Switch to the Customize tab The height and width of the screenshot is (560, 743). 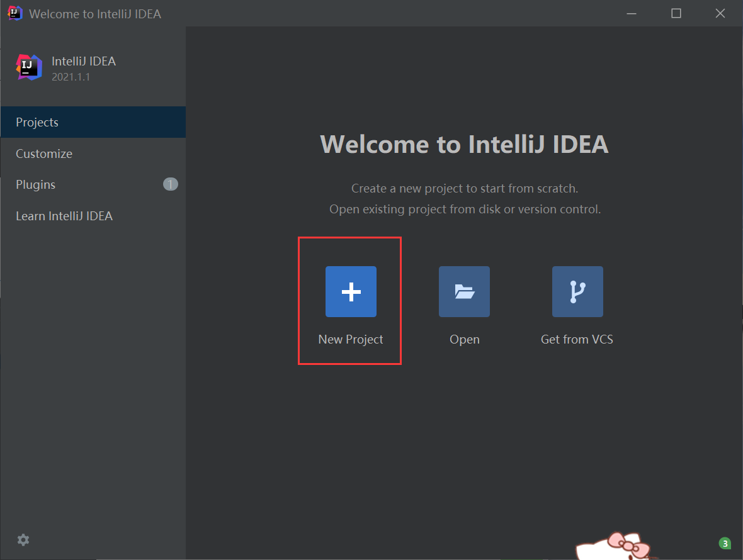click(x=93, y=154)
